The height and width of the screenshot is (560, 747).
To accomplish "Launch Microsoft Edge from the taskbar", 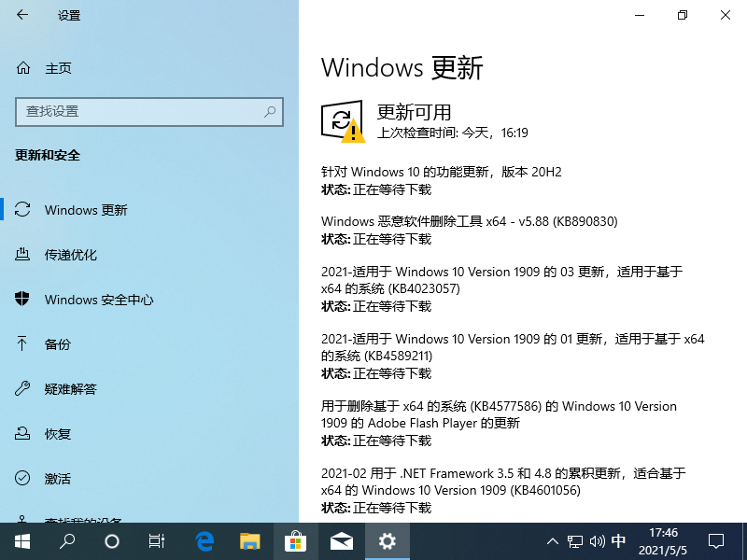I will pyautogui.click(x=204, y=541).
